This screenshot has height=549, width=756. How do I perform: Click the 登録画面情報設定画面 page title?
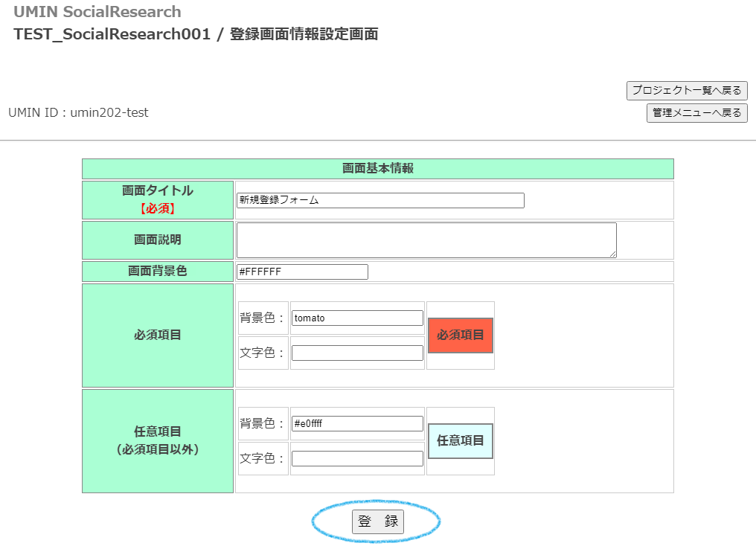[304, 34]
